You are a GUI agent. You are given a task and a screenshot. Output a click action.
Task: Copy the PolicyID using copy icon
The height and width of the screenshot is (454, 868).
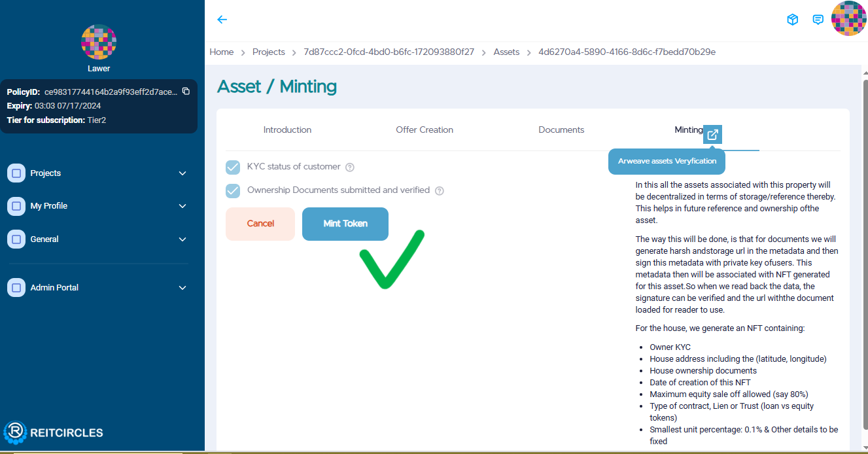[186, 92]
